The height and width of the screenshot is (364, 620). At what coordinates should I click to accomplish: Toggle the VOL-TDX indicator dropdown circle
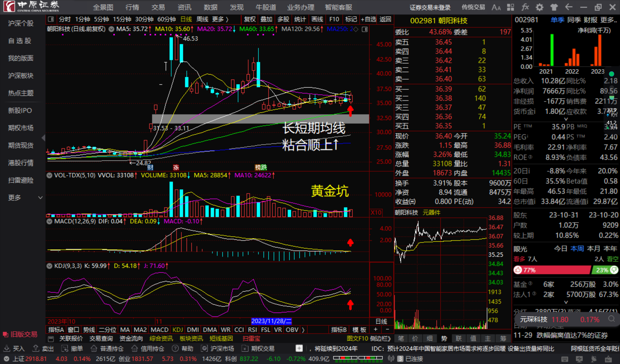point(49,175)
